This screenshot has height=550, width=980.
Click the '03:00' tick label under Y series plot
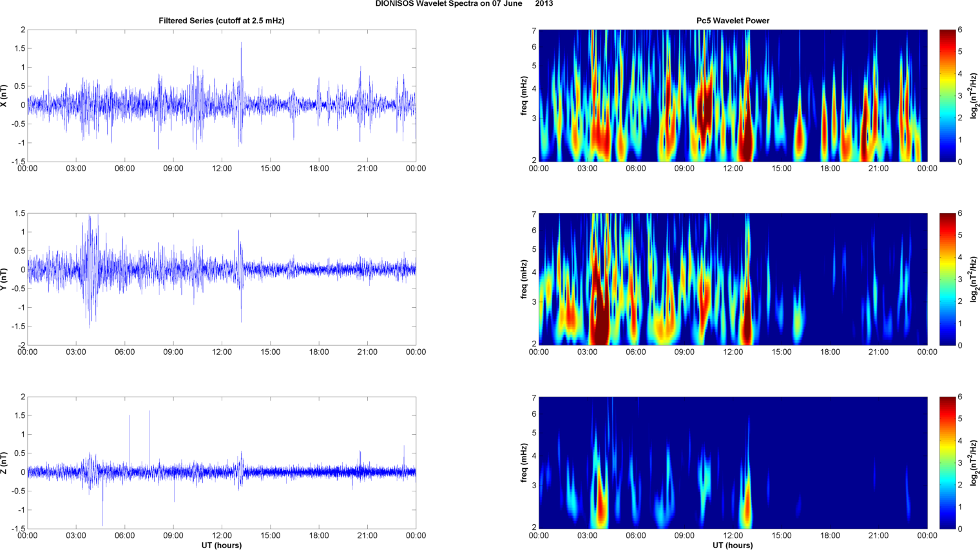[x=76, y=352]
